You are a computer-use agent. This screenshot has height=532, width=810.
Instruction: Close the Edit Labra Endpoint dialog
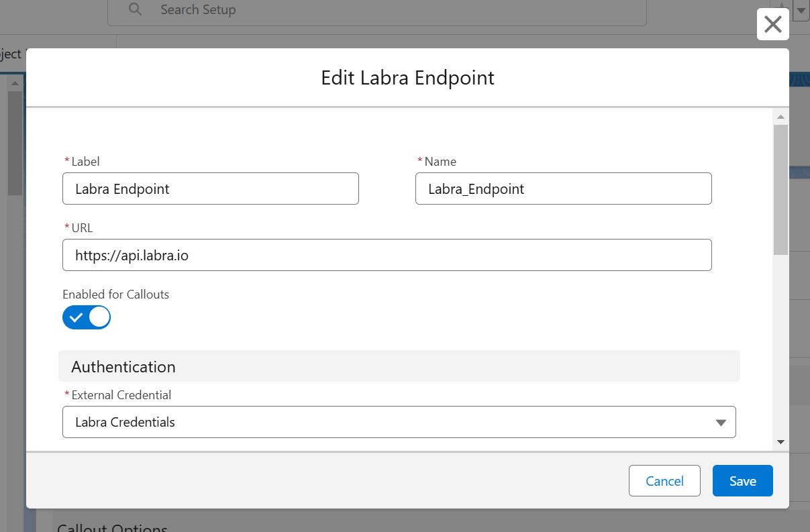click(772, 24)
